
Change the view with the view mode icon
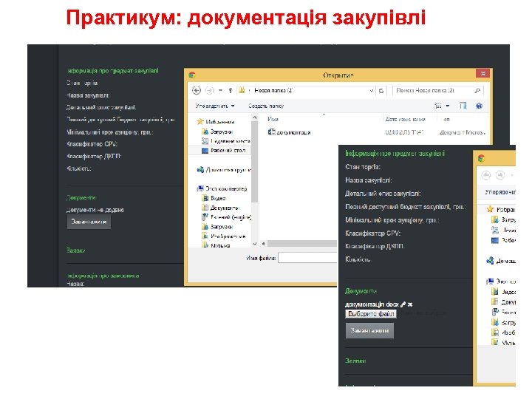click(x=438, y=106)
